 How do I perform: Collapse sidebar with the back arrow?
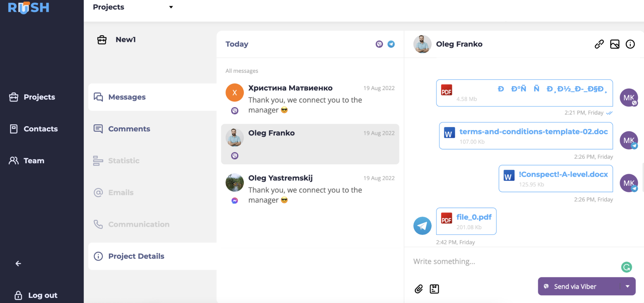click(x=18, y=263)
